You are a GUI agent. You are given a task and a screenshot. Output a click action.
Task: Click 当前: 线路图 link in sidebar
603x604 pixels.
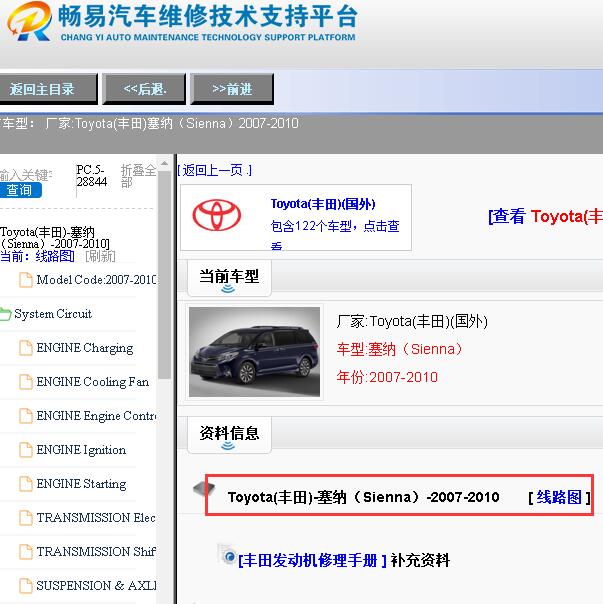[x=37, y=256]
